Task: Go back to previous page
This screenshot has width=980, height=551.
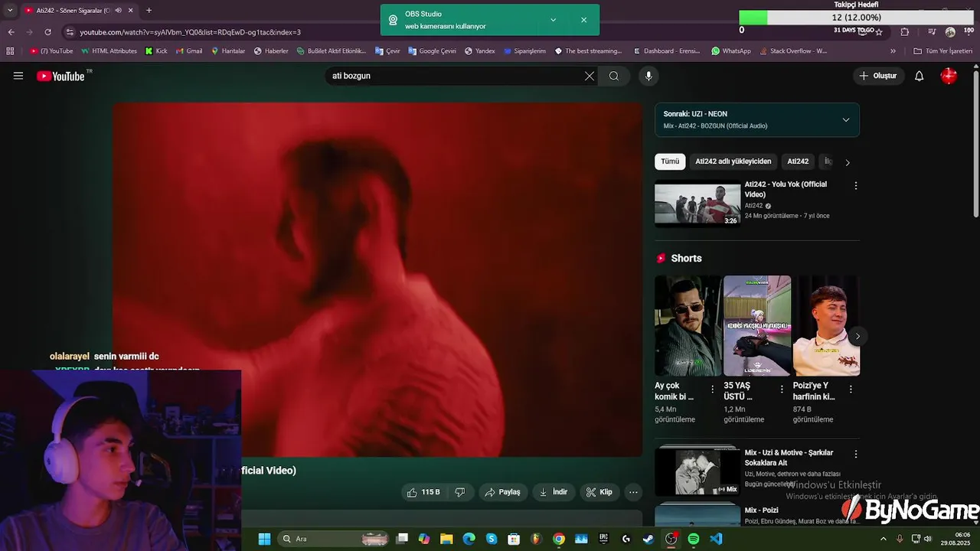Action: (x=11, y=32)
